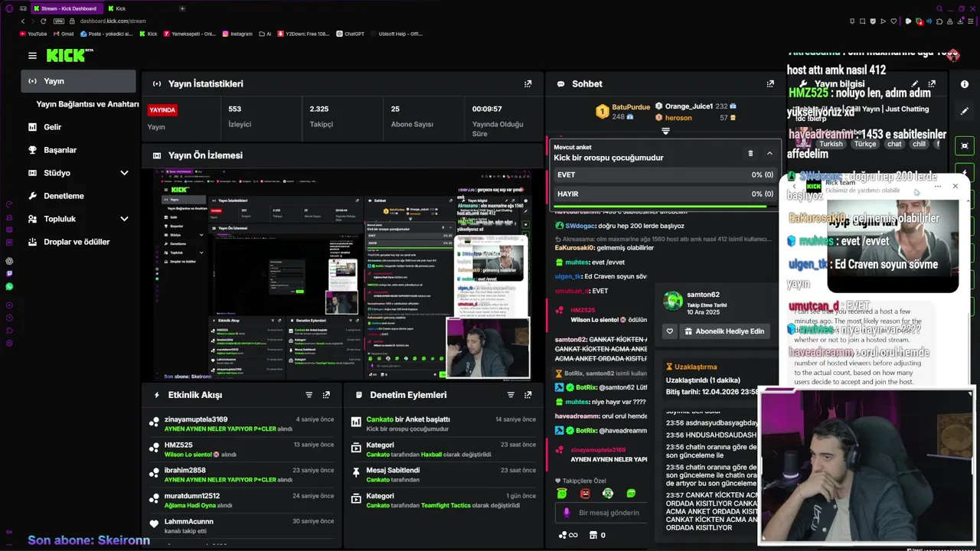Click the stream preview thumbnail

tap(342, 274)
